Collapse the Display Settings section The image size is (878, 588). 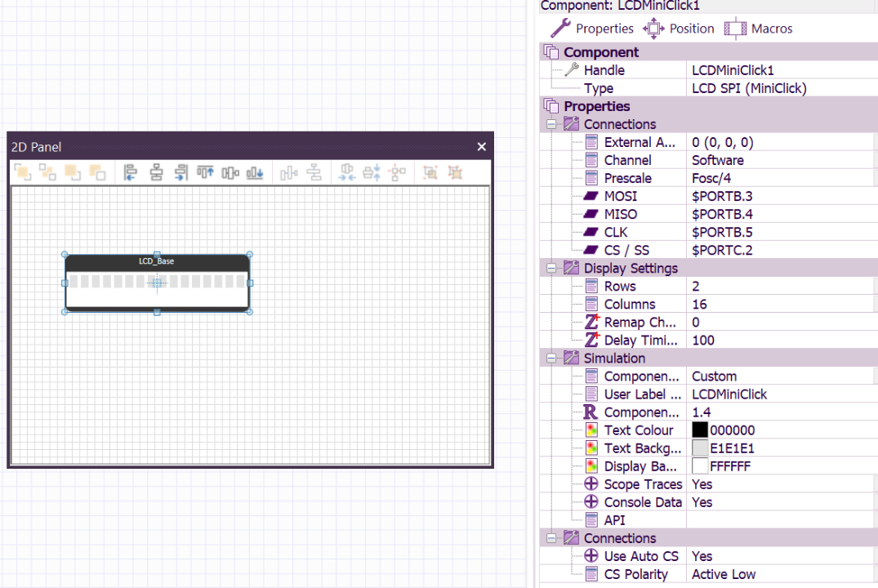pos(550,267)
